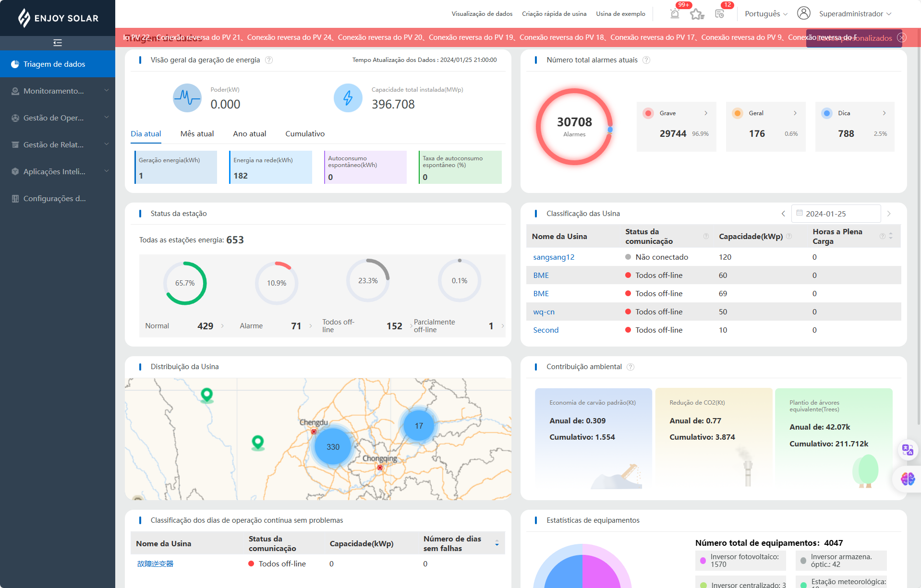Click the 30708 alarms ring chart
Screen dimensions: 921x588
coord(574,127)
